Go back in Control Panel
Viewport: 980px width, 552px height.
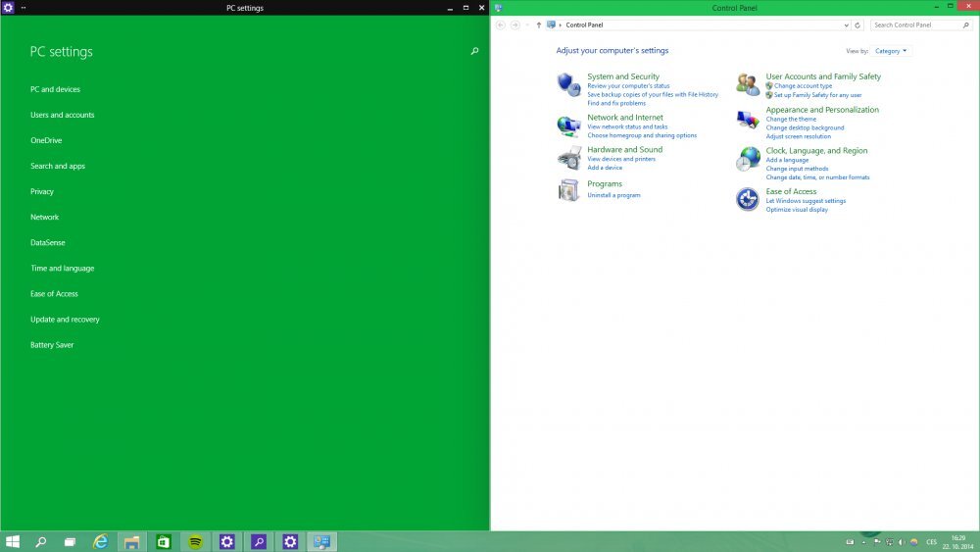(500, 25)
